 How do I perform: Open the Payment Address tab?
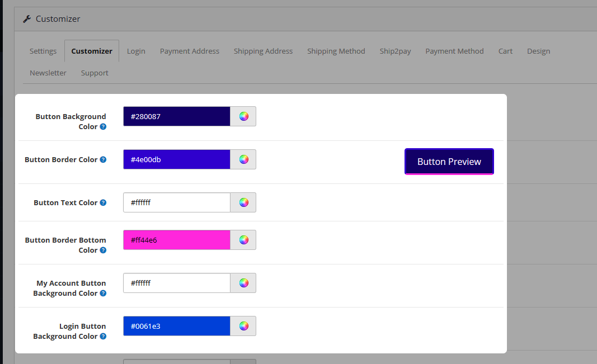pyautogui.click(x=190, y=51)
